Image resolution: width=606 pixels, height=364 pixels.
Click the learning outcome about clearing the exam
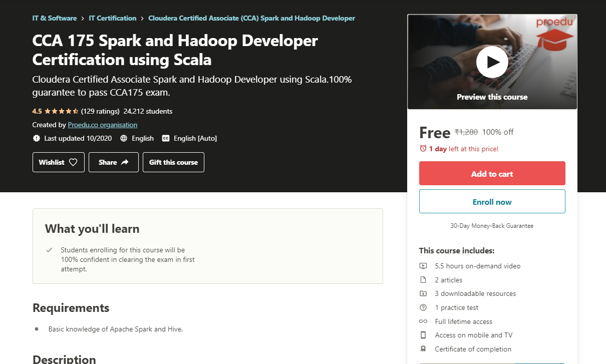pos(128,259)
